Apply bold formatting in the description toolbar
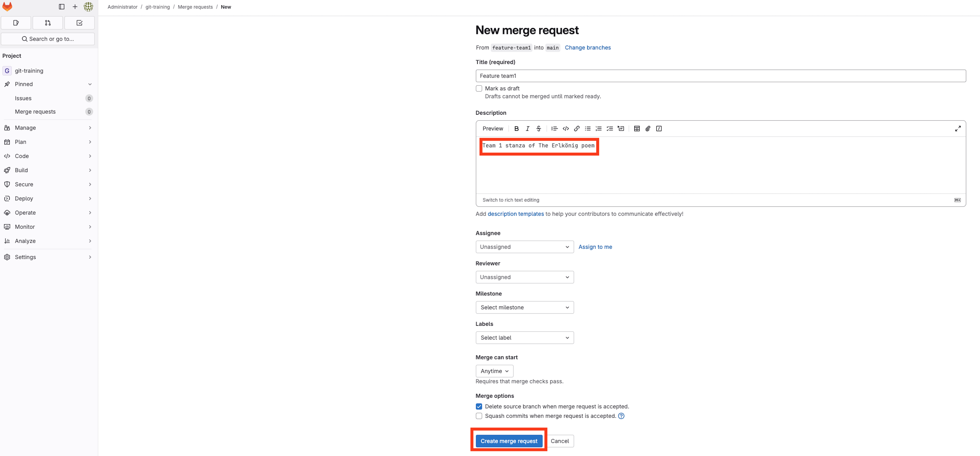The width and height of the screenshot is (980, 456). (516, 129)
